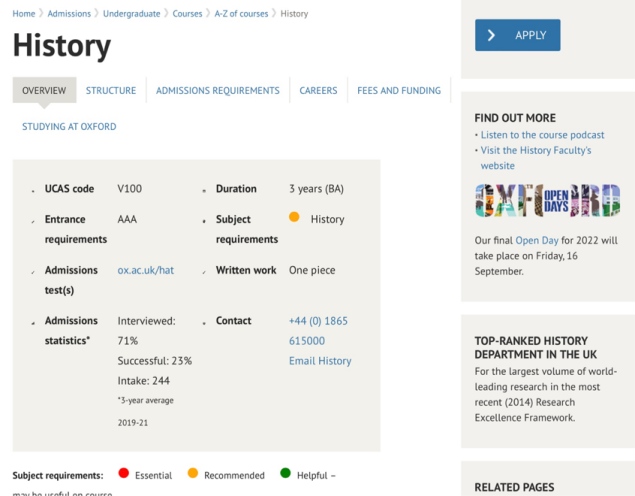This screenshot has height=496, width=635.
Task: Switch to the Structure tab
Action: point(111,90)
